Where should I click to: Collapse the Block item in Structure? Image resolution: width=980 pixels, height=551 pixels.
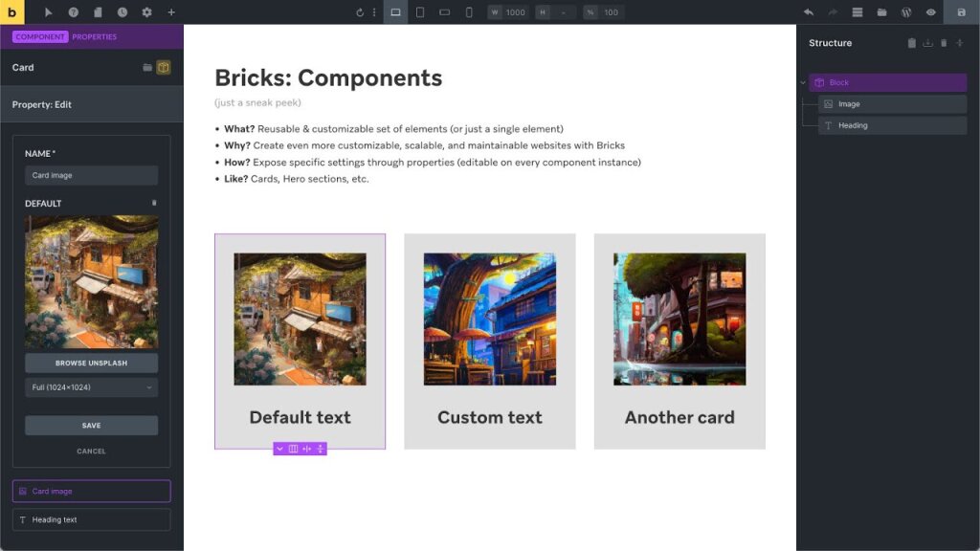(x=803, y=83)
